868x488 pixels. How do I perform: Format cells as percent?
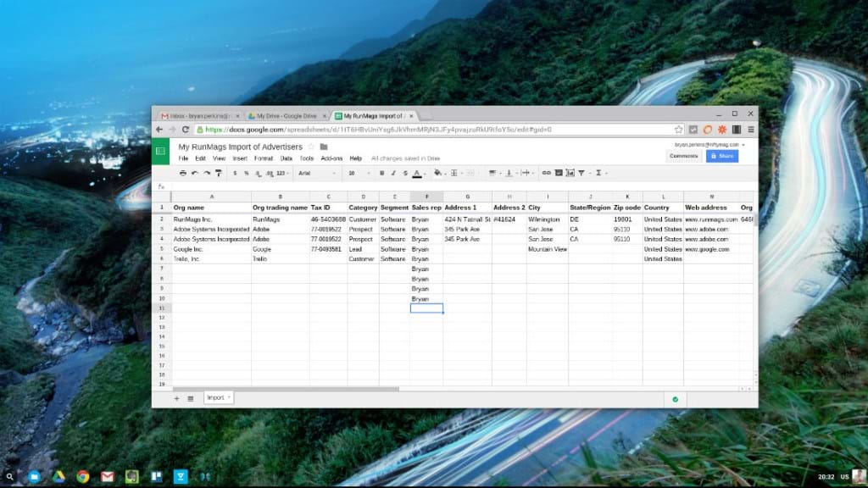247,173
